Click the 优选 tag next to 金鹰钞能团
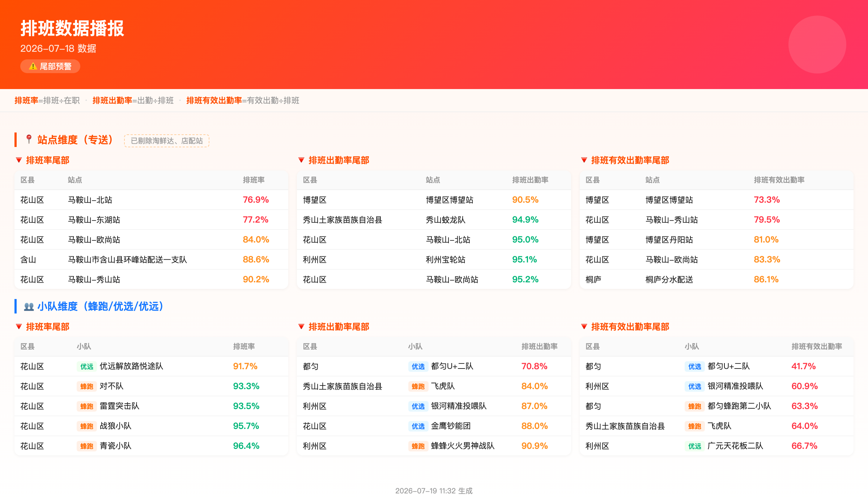 [x=418, y=426]
